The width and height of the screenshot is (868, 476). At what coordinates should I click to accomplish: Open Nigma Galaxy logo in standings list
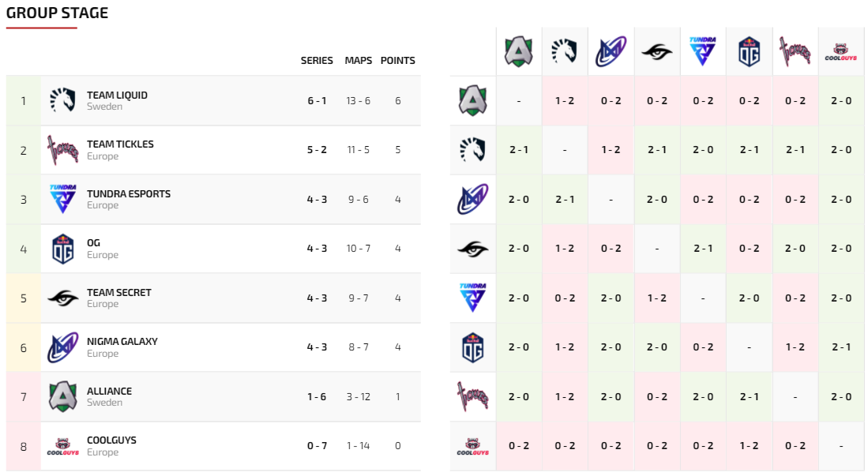[x=62, y=347]
